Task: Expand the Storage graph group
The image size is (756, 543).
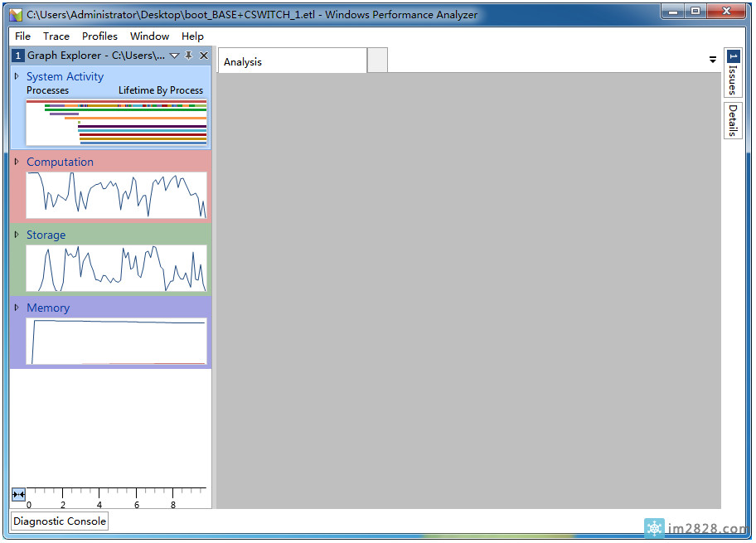Action: 17,235
